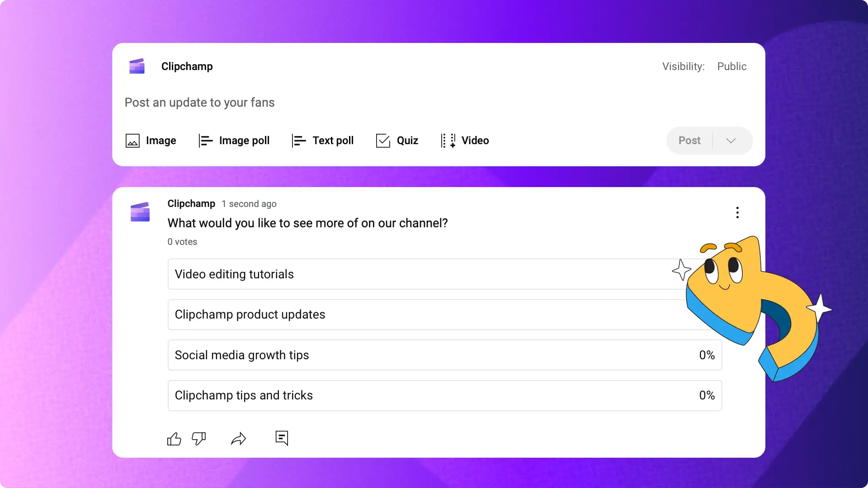
Task: Select the 'Video editing tutorials' poll option
Action: point(443,273)
